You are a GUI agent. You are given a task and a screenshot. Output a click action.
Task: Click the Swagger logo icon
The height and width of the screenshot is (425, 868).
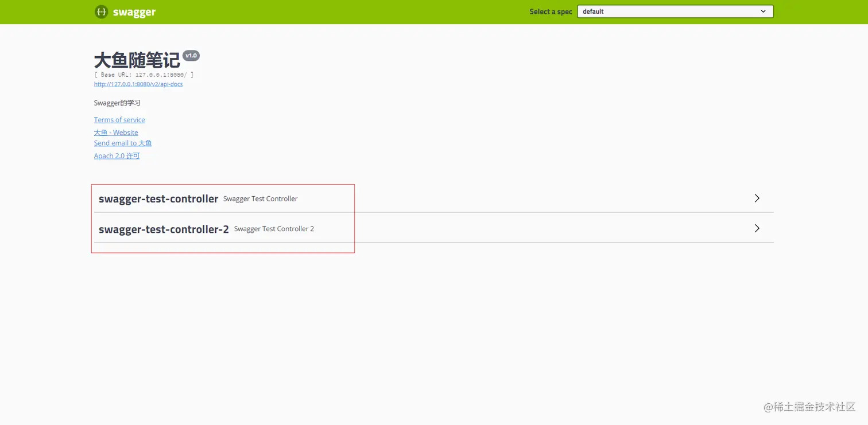coord(102,11)
